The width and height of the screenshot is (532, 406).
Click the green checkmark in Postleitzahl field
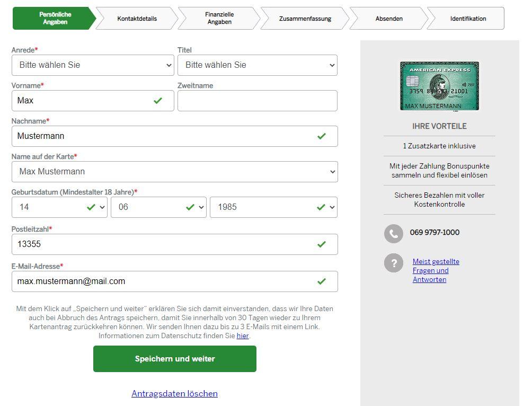(x=321, y=244)
